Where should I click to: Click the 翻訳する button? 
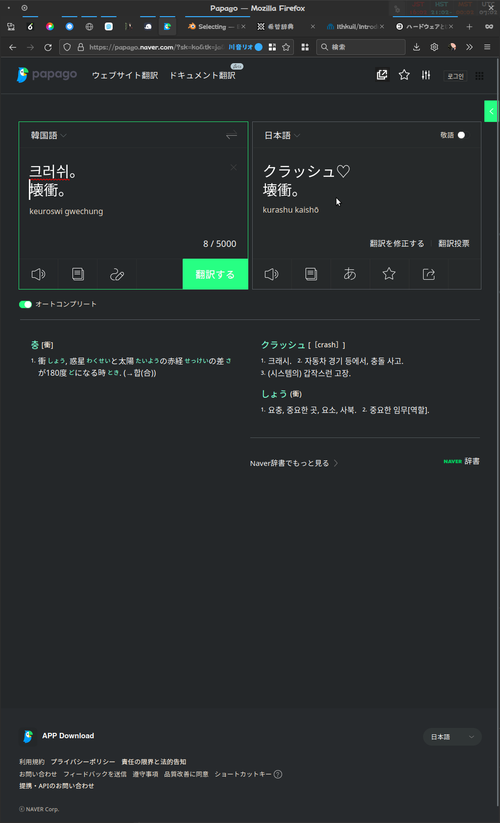click(215, 274)
